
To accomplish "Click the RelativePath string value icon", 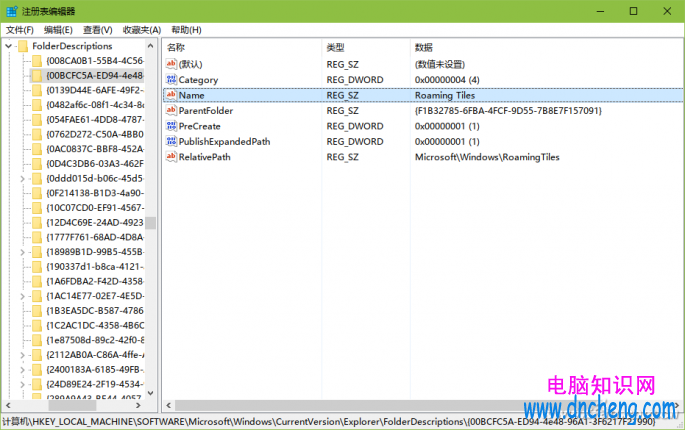I will pyautogui.click(x=170, y=157).
